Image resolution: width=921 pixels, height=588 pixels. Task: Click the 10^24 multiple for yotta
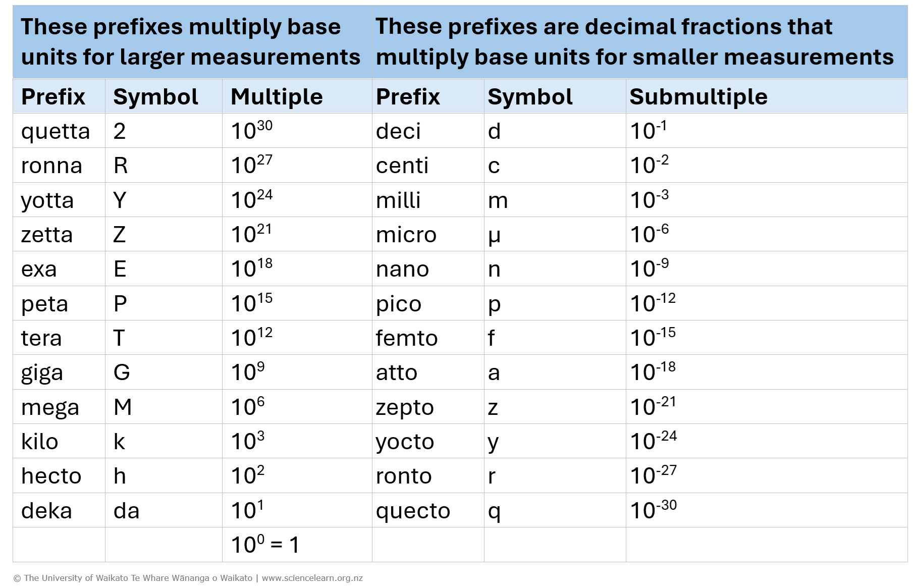tap(251, 200)
